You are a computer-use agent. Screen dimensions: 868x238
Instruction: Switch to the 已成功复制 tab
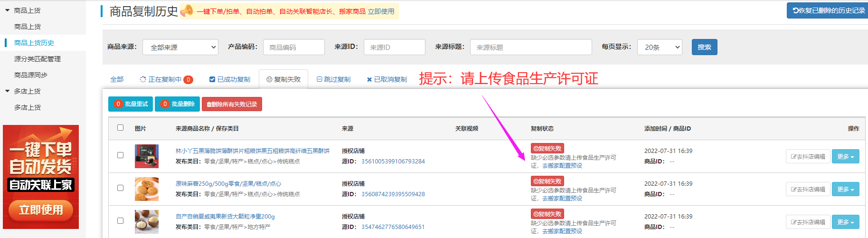[230, 79]
